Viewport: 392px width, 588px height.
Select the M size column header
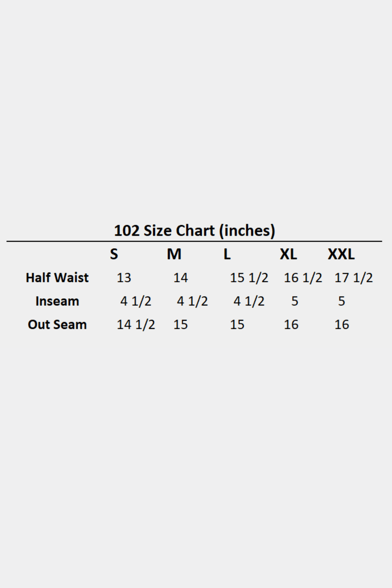coord(174,254)
